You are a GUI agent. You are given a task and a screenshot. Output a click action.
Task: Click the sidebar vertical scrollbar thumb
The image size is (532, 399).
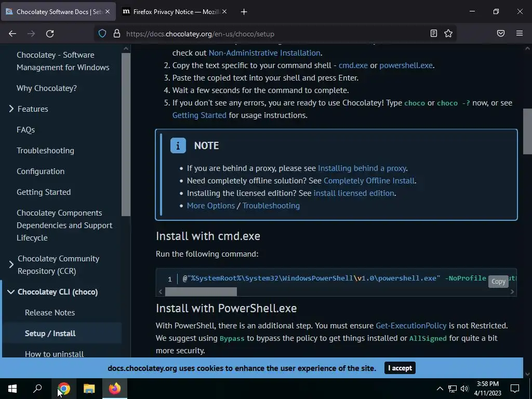pos(126,135)
